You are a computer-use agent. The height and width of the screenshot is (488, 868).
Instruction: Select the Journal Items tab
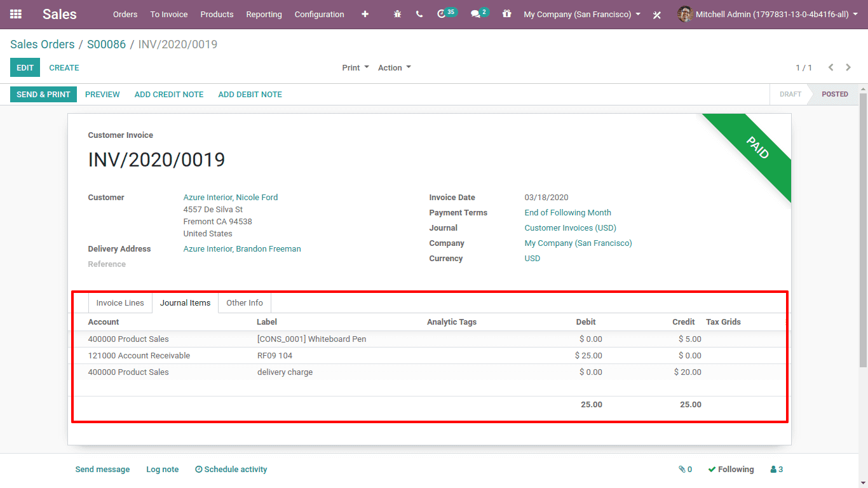tap(185, 303)
